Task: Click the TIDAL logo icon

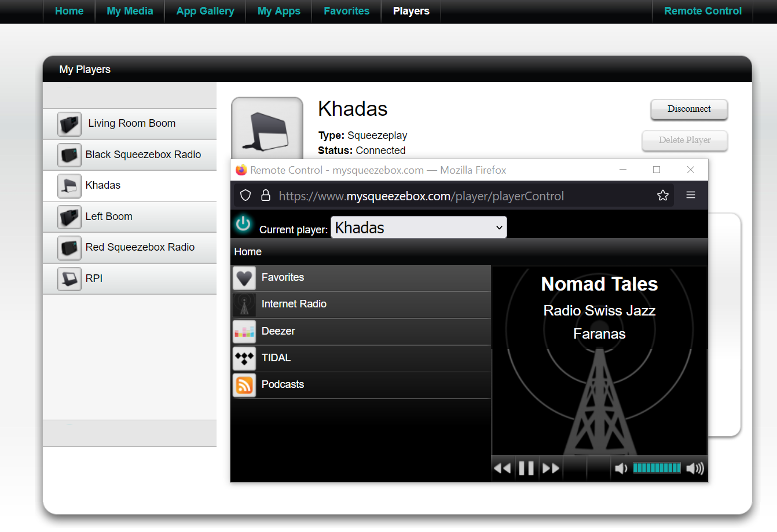Action: pos(244,358)
